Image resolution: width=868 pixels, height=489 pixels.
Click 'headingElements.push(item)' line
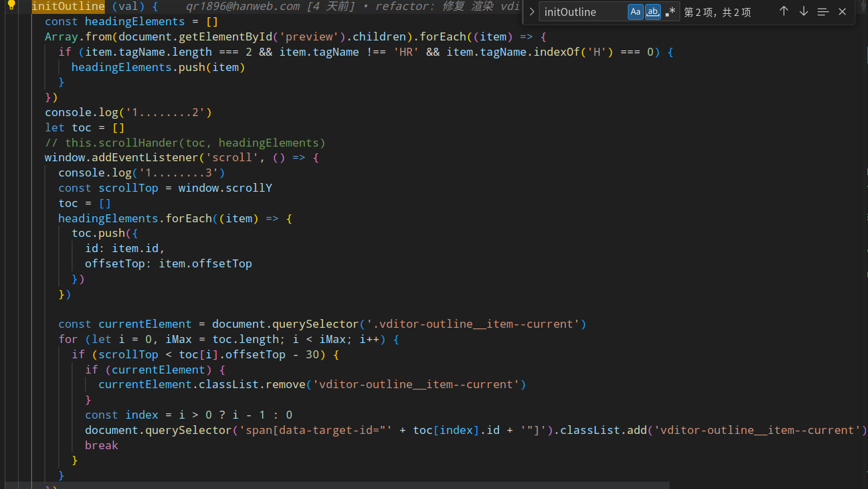[x=159, y=67]
